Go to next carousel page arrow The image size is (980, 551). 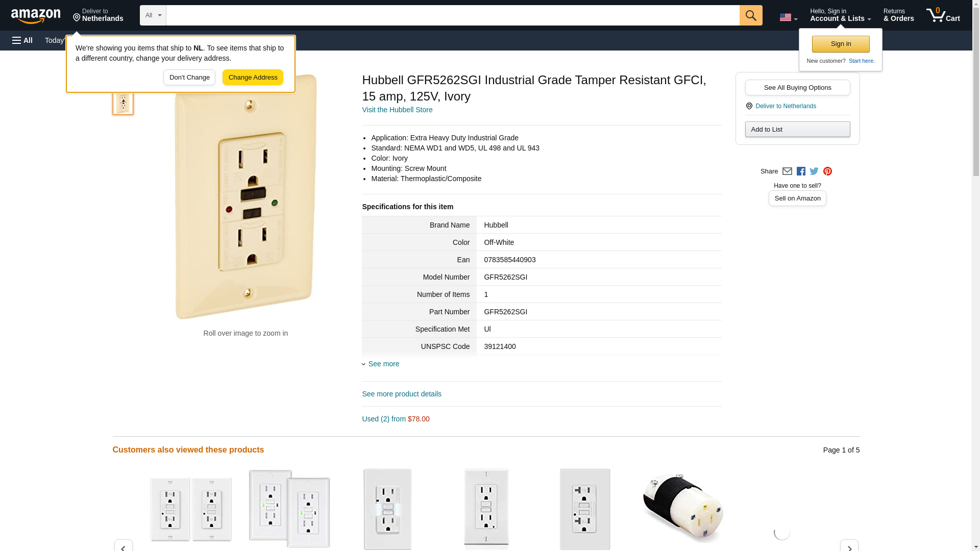click(x=849, y=546)
